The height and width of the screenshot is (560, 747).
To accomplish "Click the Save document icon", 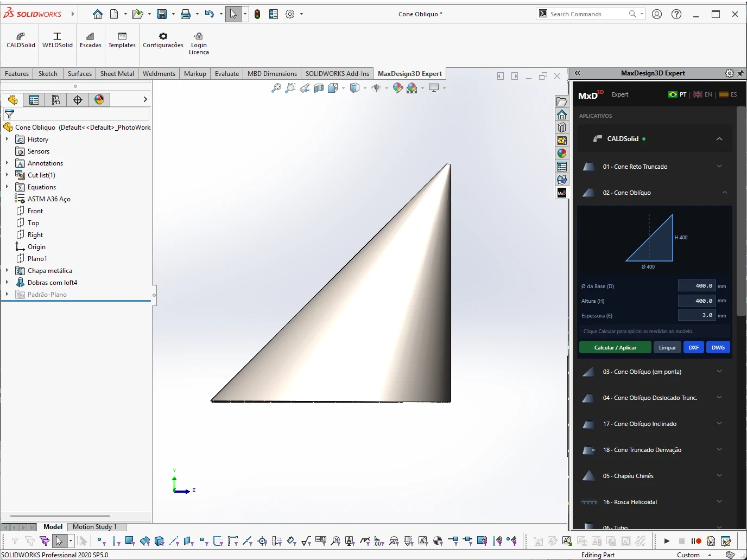I will click(162, 14).
